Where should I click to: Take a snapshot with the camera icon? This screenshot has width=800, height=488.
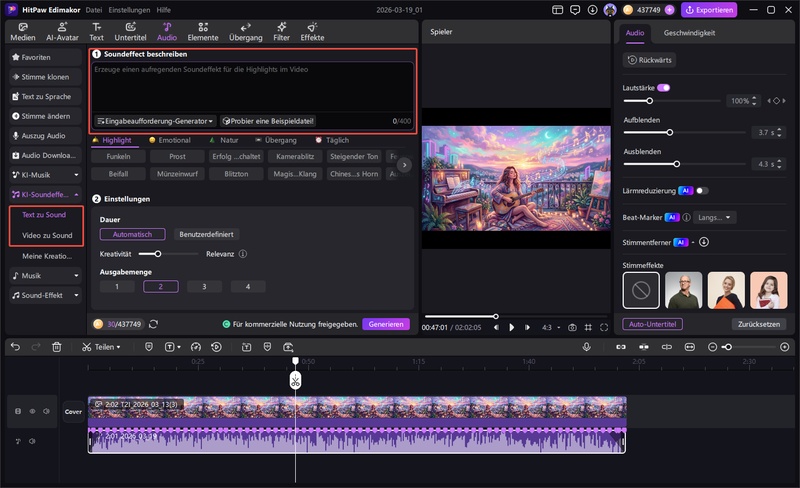pyautogui.click(x=572, y=327)
